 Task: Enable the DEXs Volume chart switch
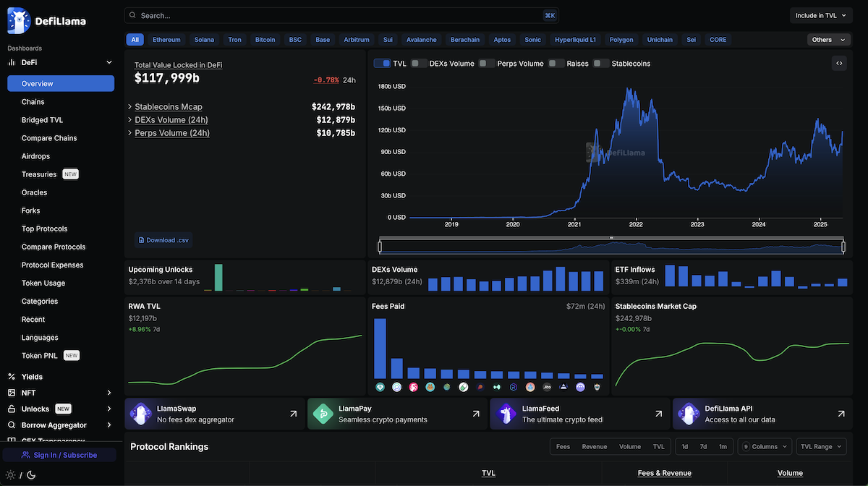(x=419, y=64)
